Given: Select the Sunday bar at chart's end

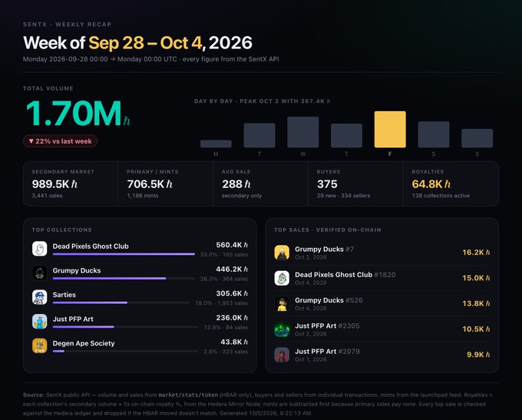Looking at the screenshot, I should [x=477, y=138].
